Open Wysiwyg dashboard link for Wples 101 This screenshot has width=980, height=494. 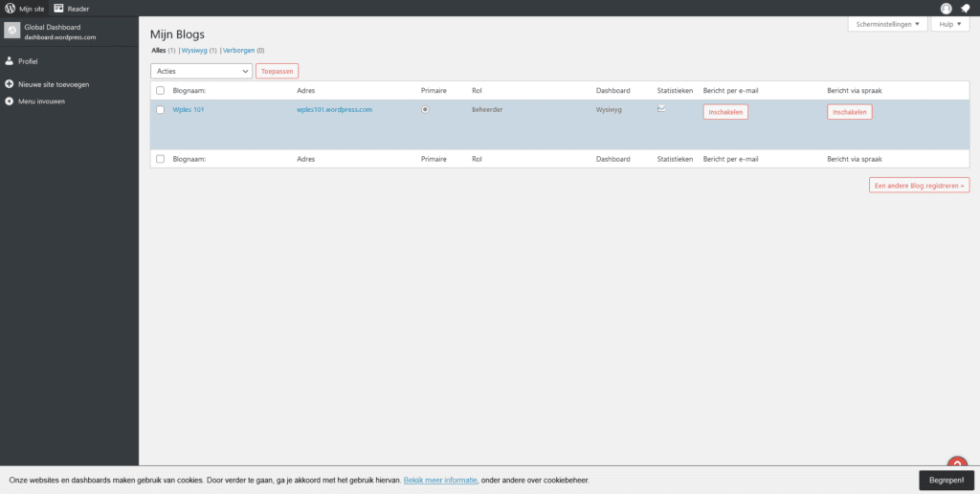coord(609,109)
